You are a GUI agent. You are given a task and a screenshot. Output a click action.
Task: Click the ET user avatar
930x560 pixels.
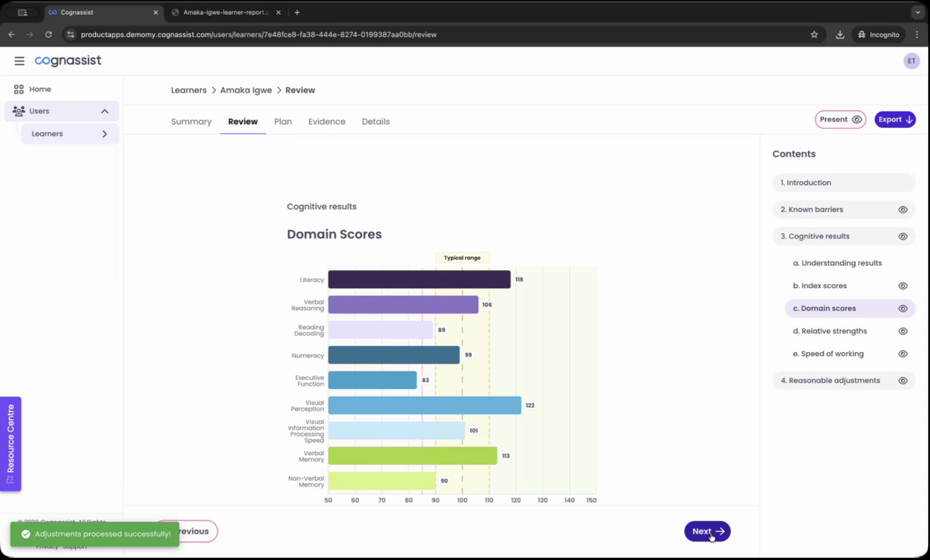coord(911,61)
